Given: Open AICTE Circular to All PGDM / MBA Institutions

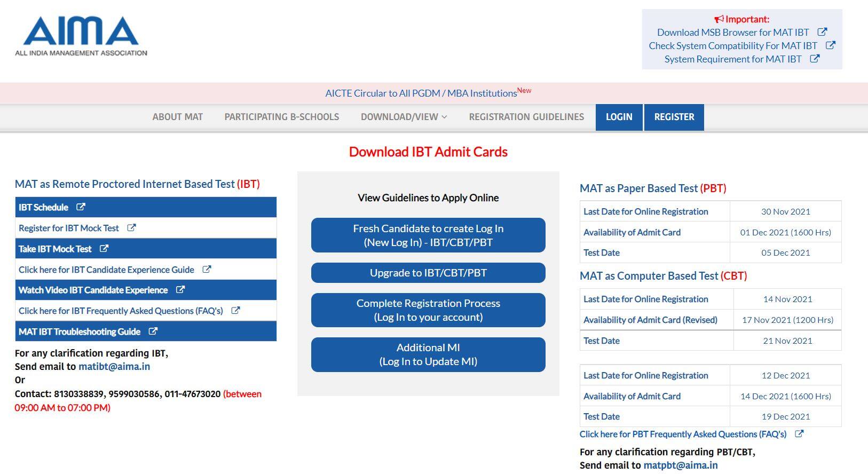Looking at the screenshot, I should [421, 93].
